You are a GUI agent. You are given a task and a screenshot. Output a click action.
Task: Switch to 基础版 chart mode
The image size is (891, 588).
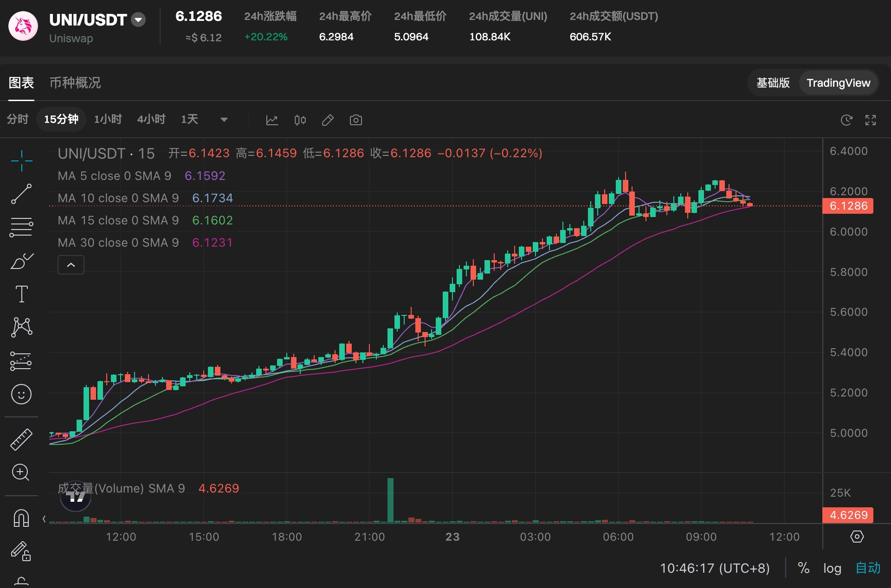point(773,83)
